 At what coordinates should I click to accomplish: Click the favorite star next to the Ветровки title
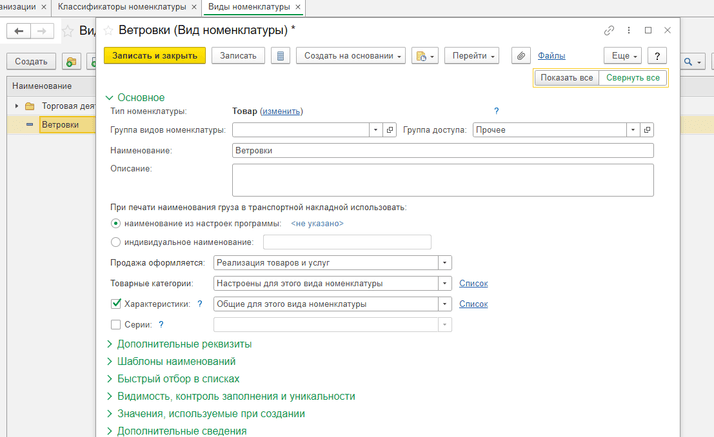pyautogui.click(x=109, y=32)
